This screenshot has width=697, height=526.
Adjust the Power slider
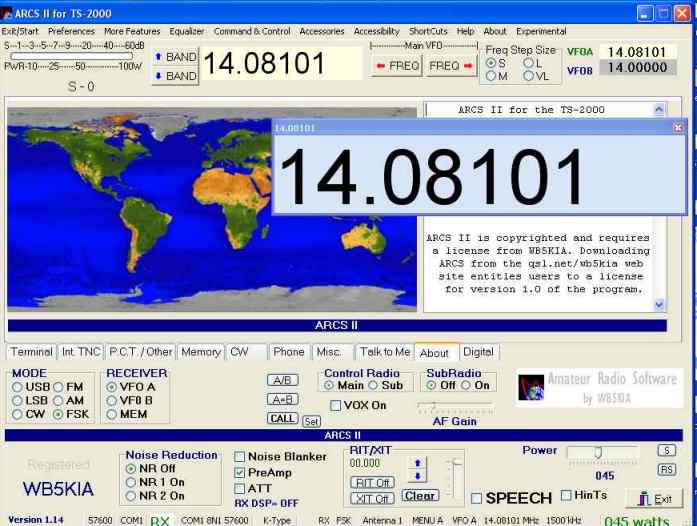(598, 452)
